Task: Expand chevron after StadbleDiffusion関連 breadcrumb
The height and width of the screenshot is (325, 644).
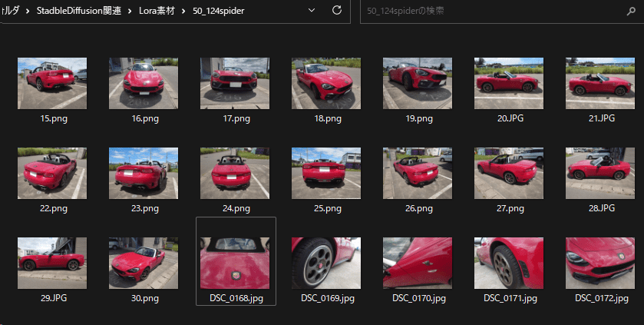Action: coord(126,11)
